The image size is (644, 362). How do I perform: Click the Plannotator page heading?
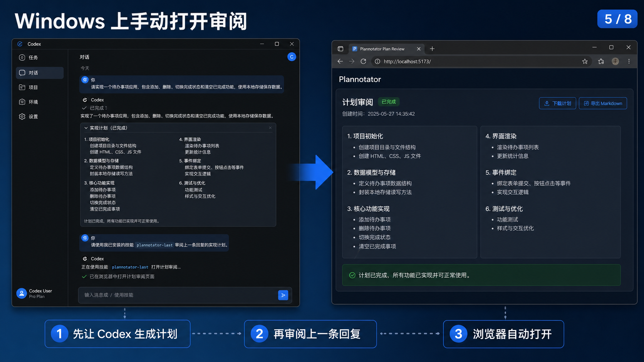click(x=360, y=79)
